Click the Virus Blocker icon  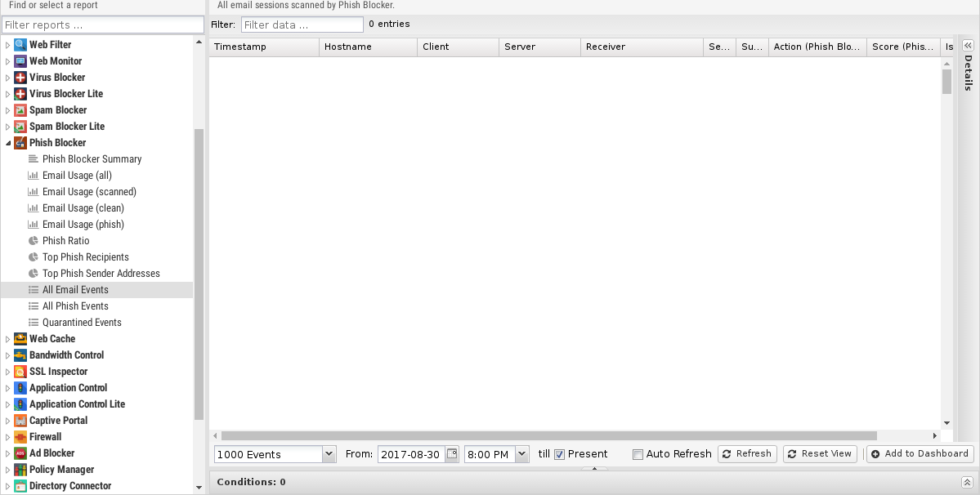20,78
